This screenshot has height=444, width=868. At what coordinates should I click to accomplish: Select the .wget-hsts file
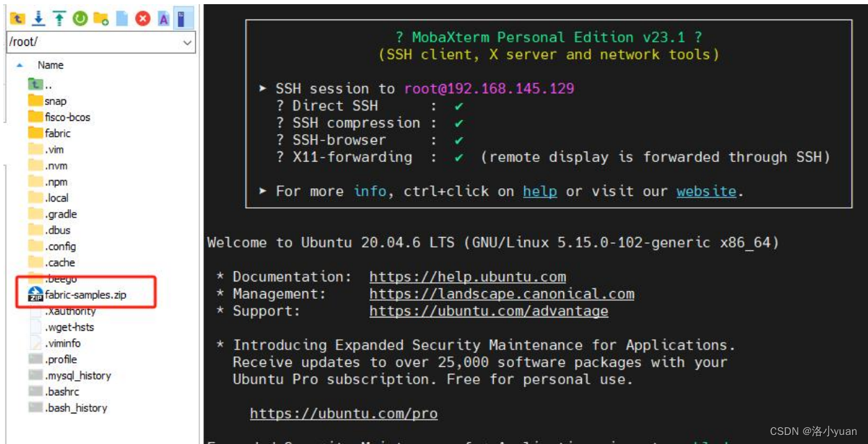pyautogui.click(x=61, y=327)
